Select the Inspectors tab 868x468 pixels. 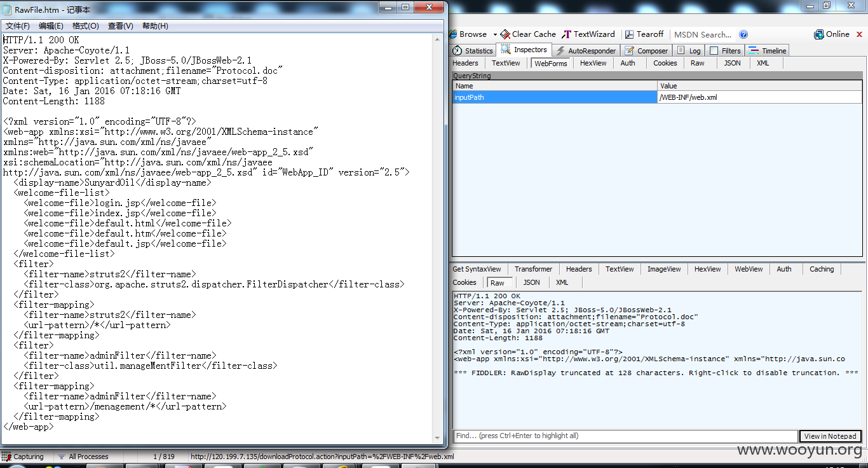click(524, 50)
